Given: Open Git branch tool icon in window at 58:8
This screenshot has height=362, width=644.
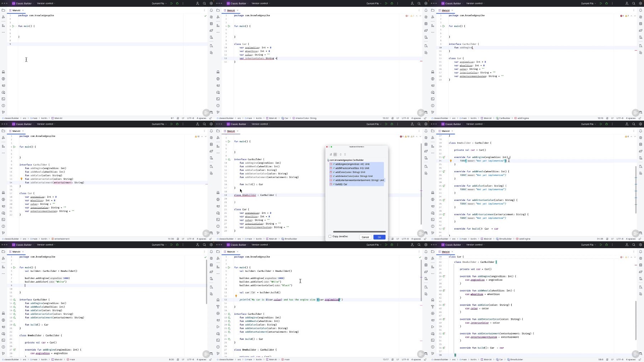Looking at the screenshot, I should point(433,353).
